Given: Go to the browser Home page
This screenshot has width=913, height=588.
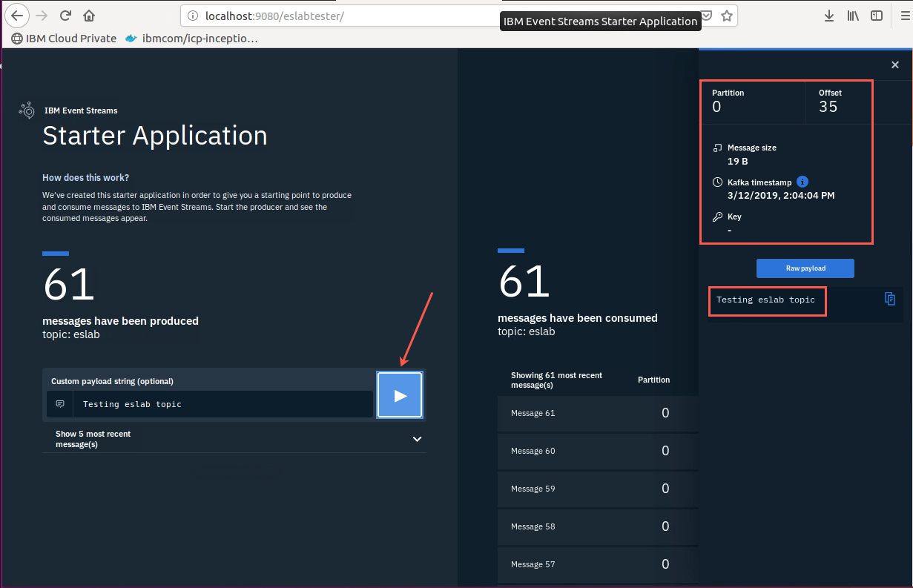Looking at the screenshot, I should coord(89,16).
